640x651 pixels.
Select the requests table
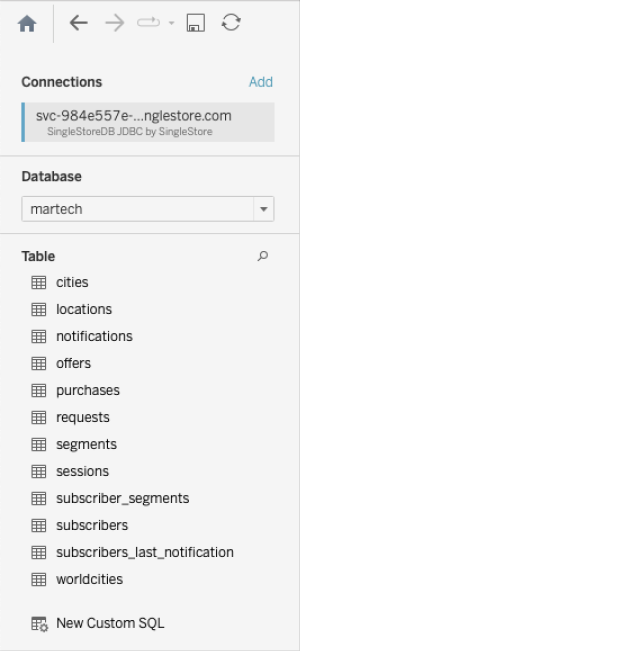click(83, 418)
